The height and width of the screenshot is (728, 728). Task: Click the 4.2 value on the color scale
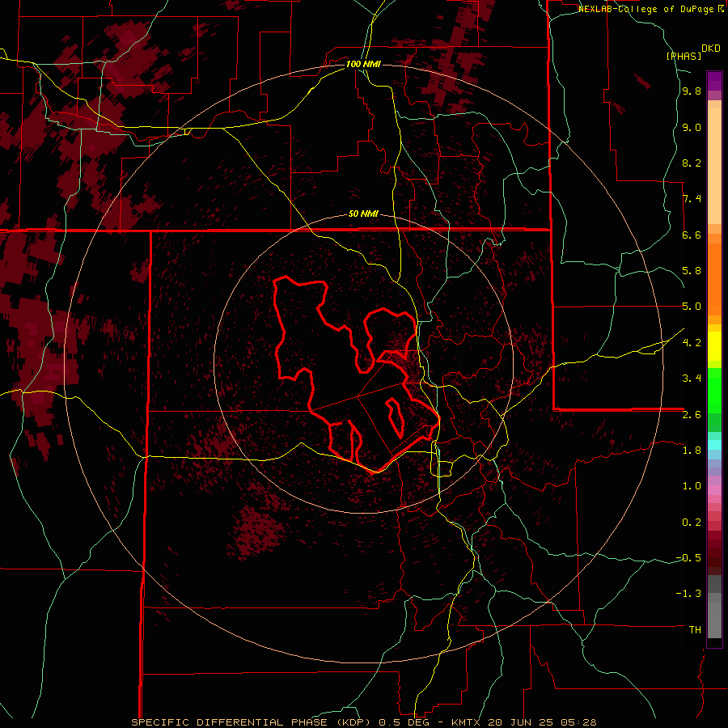tap(692, 343)
